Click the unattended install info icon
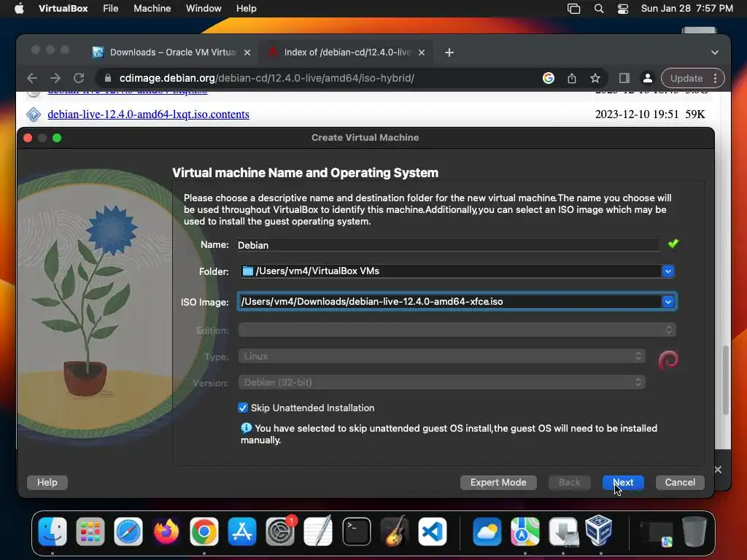This screenshot has height=560, width=747. tap(246, 427)
